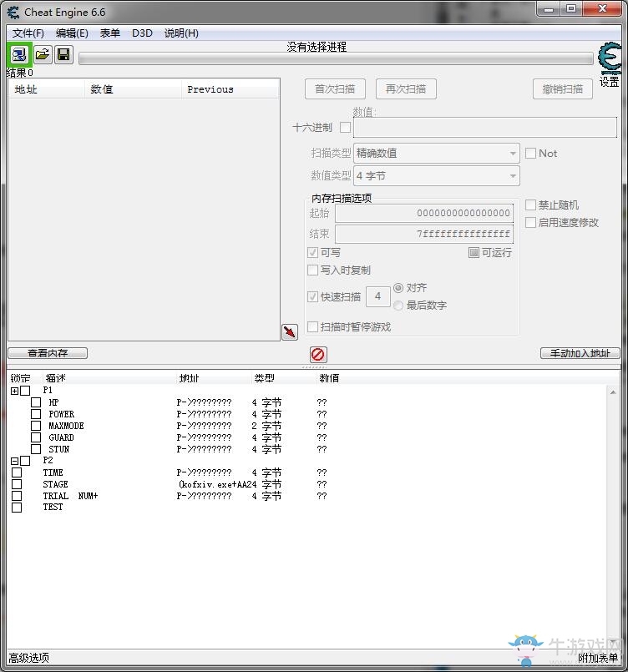Image resolution: width=628 pixels, height=672 pixels.
Task: Enable 启用速度修改 speedhack
Action: [530, 222]
